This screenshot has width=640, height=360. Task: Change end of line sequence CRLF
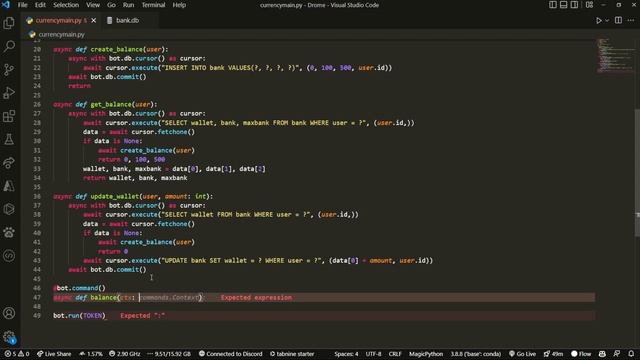pos(395,354)
